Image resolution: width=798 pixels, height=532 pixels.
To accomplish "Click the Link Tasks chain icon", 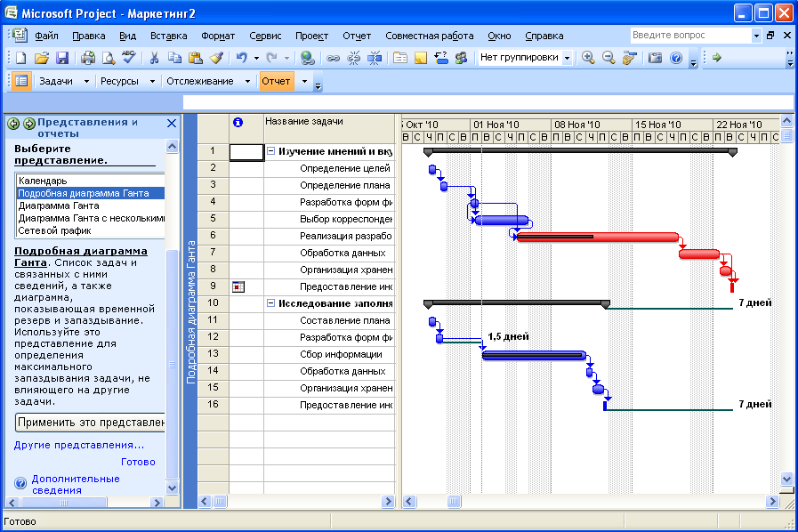I will pyautogui.click(x=333, y=58).
